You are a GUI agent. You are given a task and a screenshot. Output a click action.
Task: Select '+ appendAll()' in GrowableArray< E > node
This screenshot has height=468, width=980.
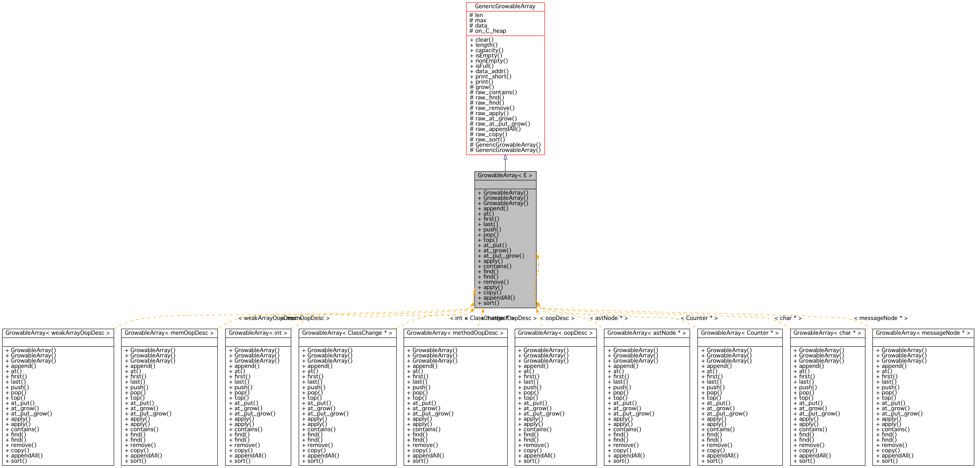[496, 298]
